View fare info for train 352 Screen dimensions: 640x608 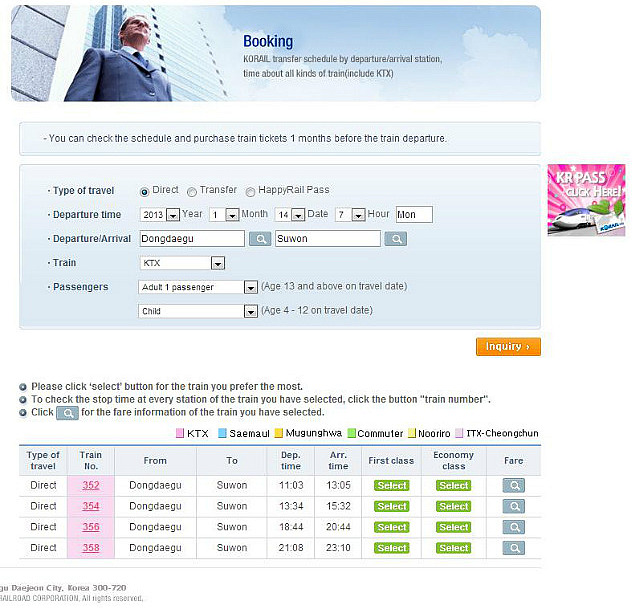[514, 486]
